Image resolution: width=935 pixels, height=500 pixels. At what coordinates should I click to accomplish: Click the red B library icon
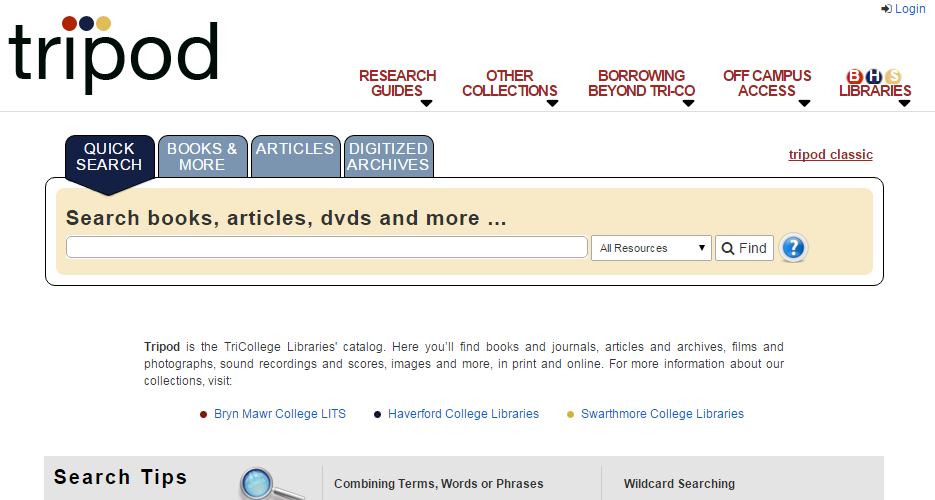click(x=854, y=76)
